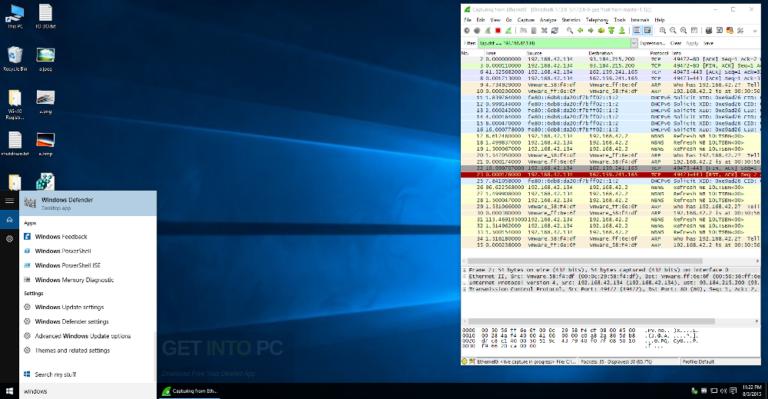Open the Capture menu
The width and height of the screenshot is (768, 399).
(x=526, y=20)
